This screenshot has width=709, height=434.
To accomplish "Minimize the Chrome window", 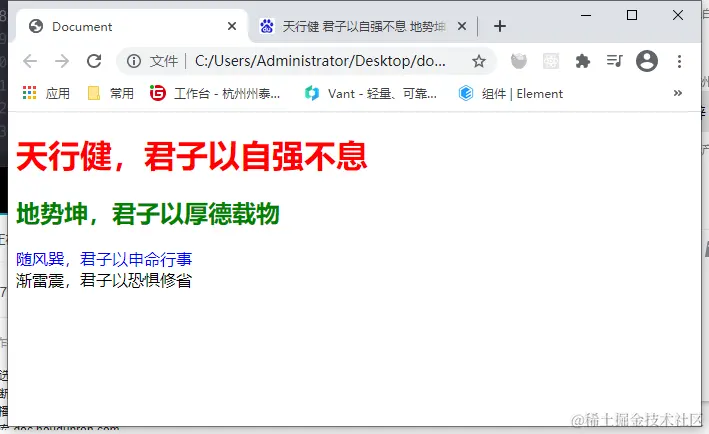I will pyautogui.click(x=586, y=15).
